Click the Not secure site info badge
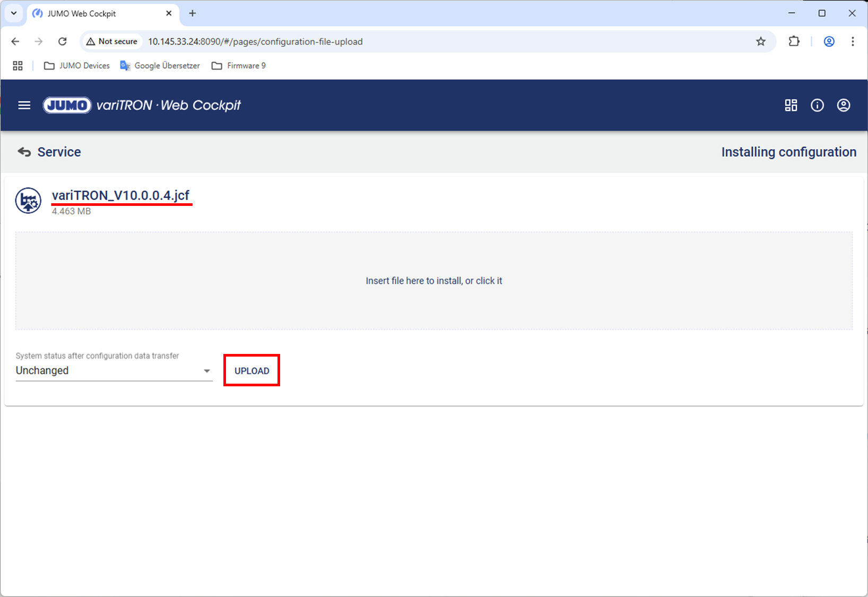 pos(112,41)
